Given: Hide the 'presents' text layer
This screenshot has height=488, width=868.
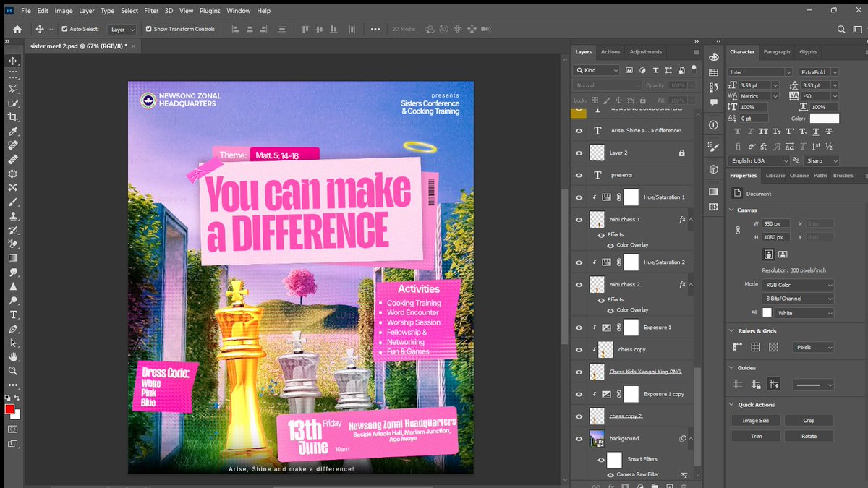Looking at the screenshot, I should coord(579,175).
